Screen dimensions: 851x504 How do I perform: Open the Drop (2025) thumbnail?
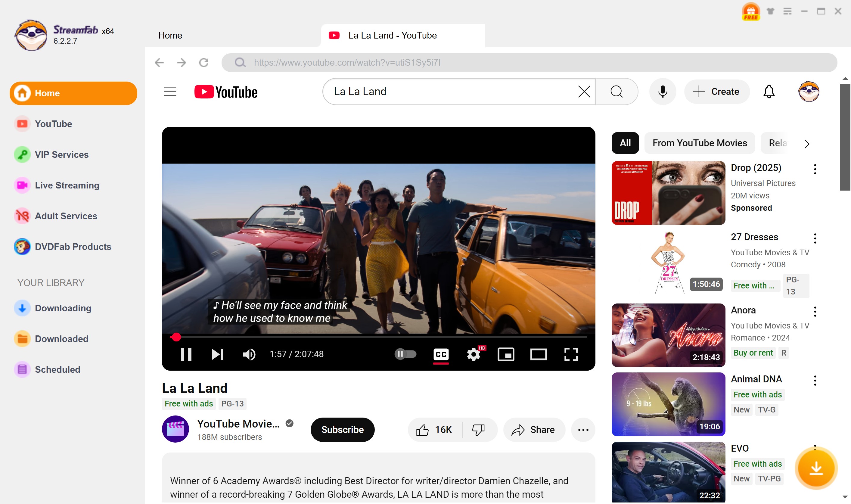668,193
